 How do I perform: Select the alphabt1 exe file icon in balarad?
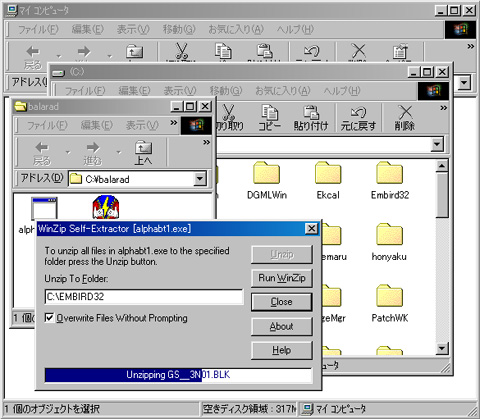44,208
